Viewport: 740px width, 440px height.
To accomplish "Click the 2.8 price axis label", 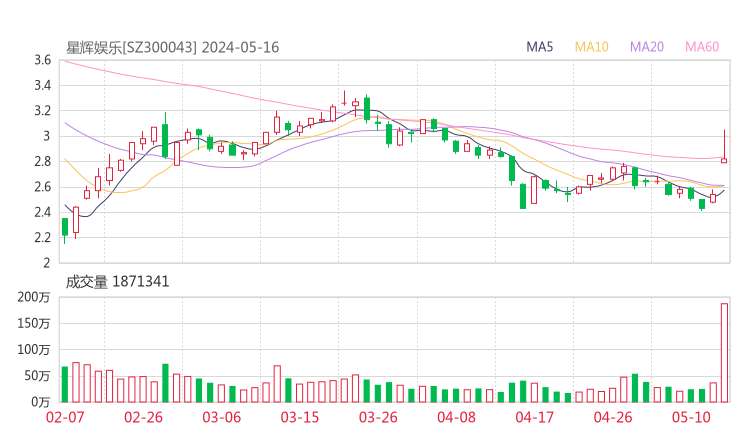I will tap(42, 161).
